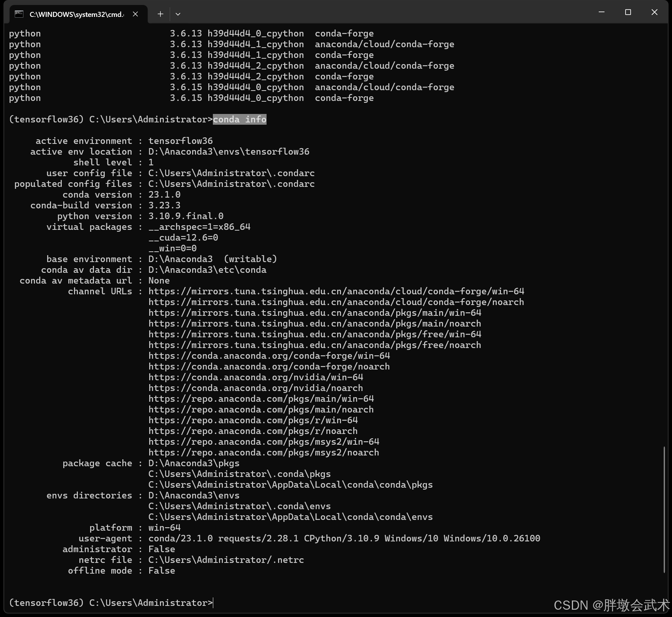Click the conda.anaconda.org/nvidia/noarch URL

point(256,388)
